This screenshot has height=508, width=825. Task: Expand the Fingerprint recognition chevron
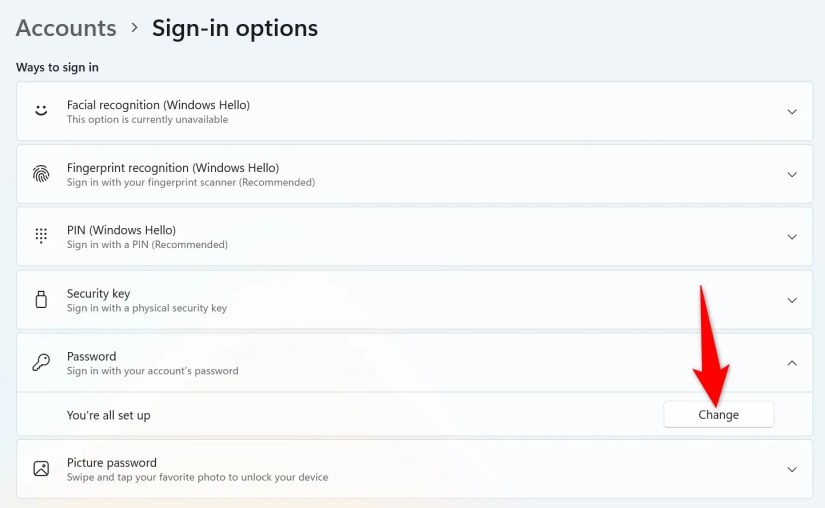(792, 174)
